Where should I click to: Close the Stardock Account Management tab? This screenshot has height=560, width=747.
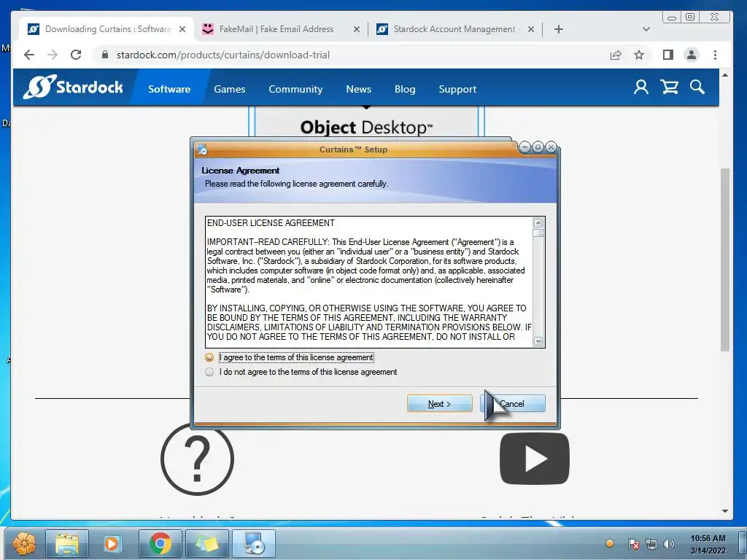pyautogui.click(x=531, y=29)
